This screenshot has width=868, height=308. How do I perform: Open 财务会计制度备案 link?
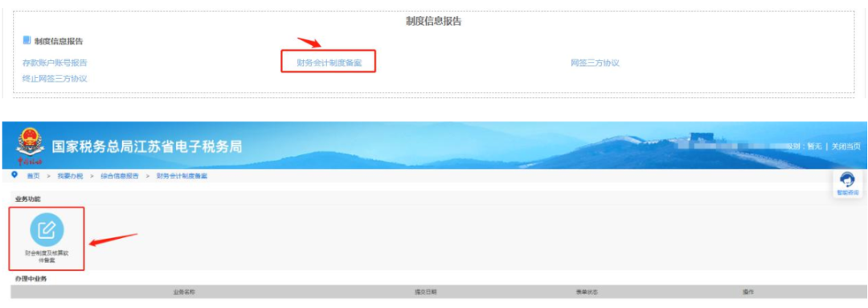coord(329,64)
